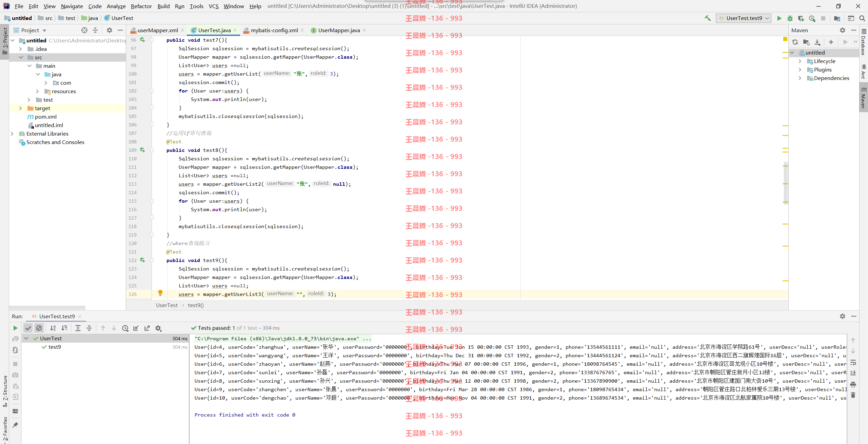Click yellow inspection status indicator at editor top-right
The image size is (868, 444).
tap(785, 39)
